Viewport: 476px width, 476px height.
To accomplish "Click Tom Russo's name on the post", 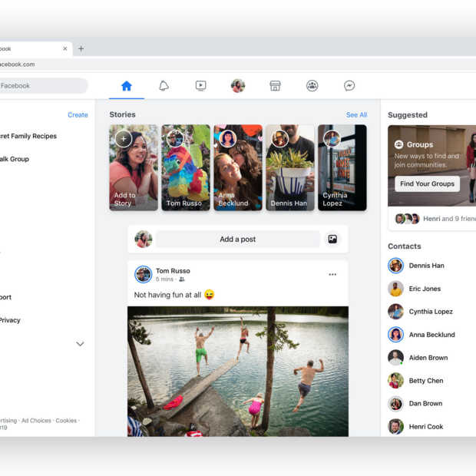I will click(173, 271).
